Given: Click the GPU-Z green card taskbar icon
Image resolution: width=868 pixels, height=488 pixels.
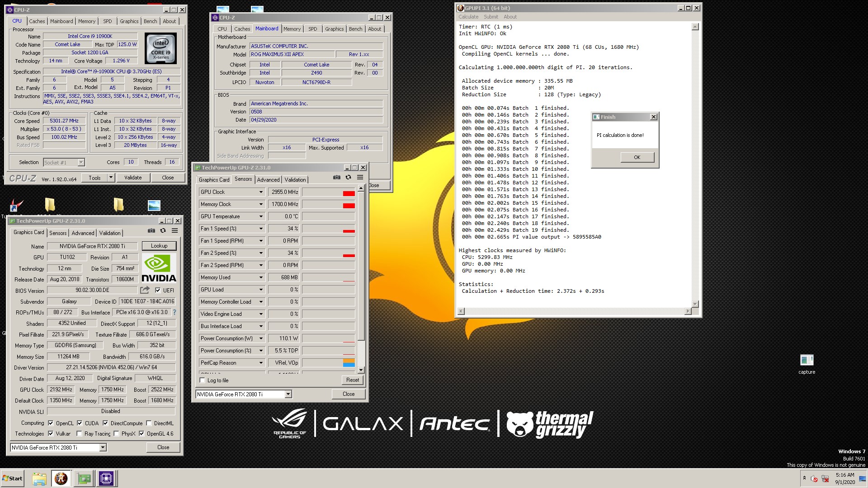Looking at the screenshot, I should click(x=84, y=479).
